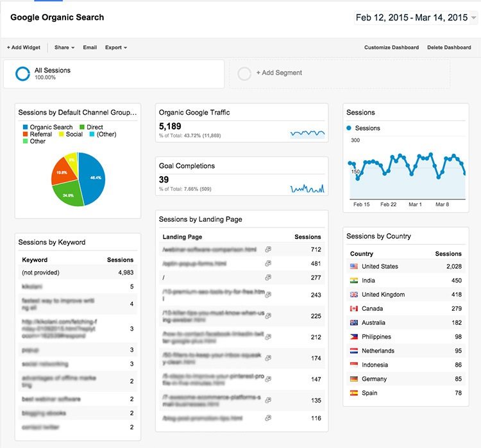Open external link icon for 243-session landing page

coord(268,295)
